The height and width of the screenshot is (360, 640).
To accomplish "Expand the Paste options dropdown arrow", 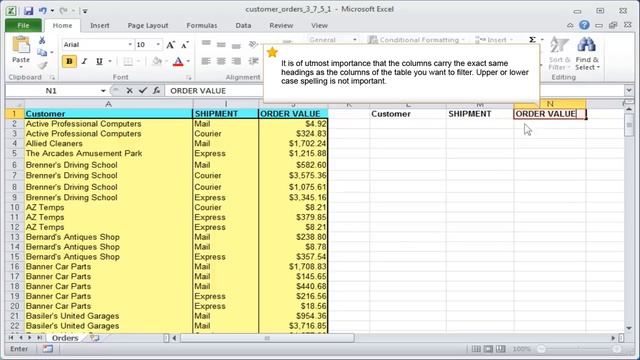I will pyautogui.click(x=21, y=67).
